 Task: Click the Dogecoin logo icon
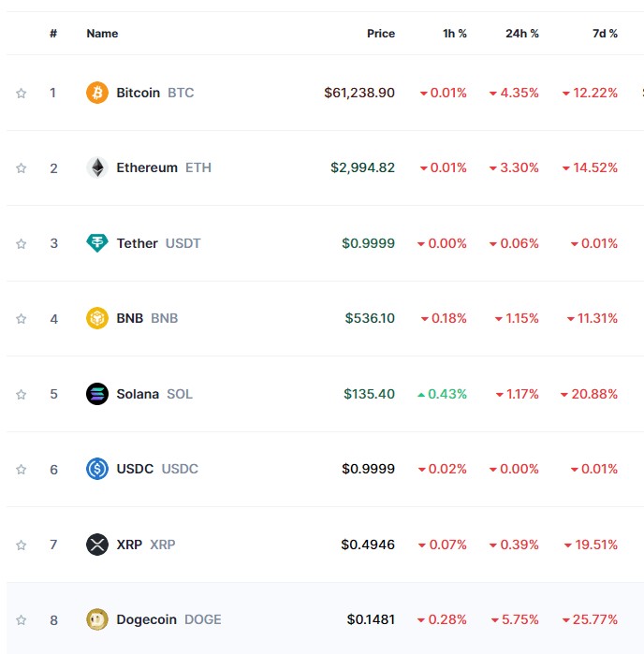point(97,619)
